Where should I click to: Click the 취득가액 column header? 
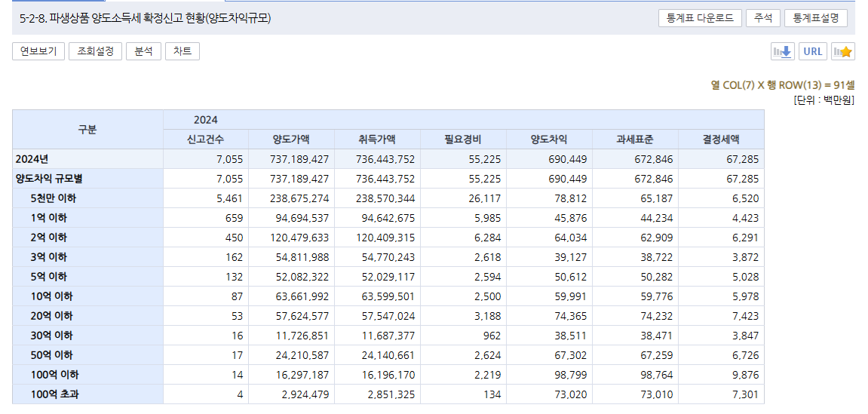tap(377, 140)
